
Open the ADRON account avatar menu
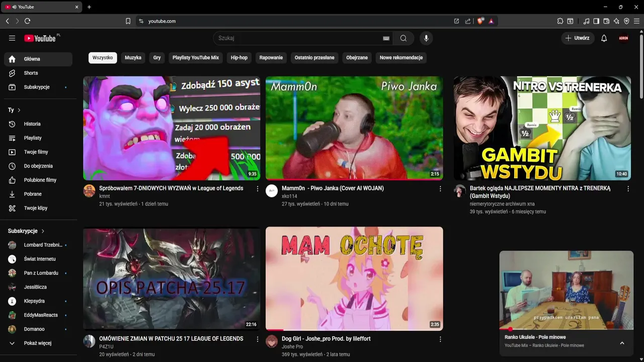[x=624, y=38]
